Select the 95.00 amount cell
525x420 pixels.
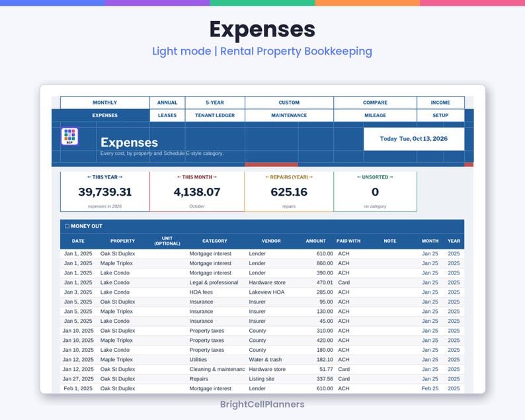[317, 302]
